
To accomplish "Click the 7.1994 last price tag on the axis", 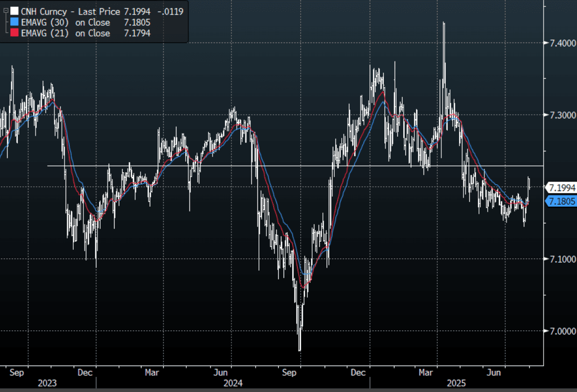I will click(x=561, y=187).
